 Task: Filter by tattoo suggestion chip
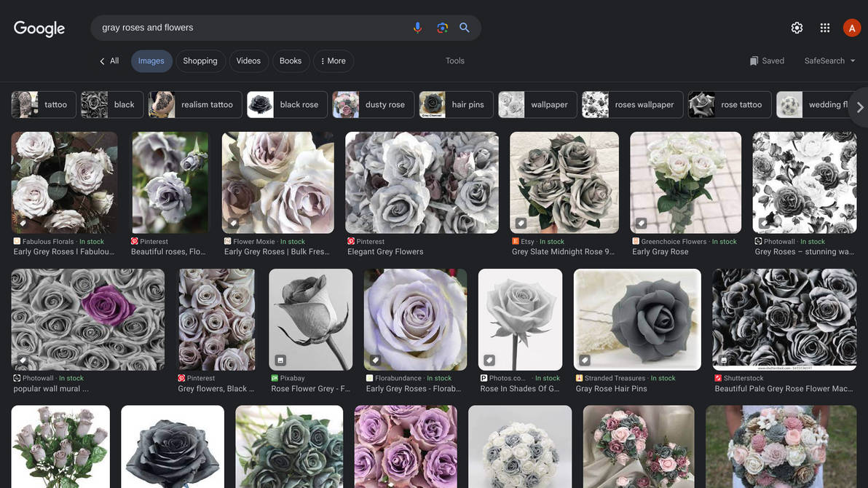[43, 105]
